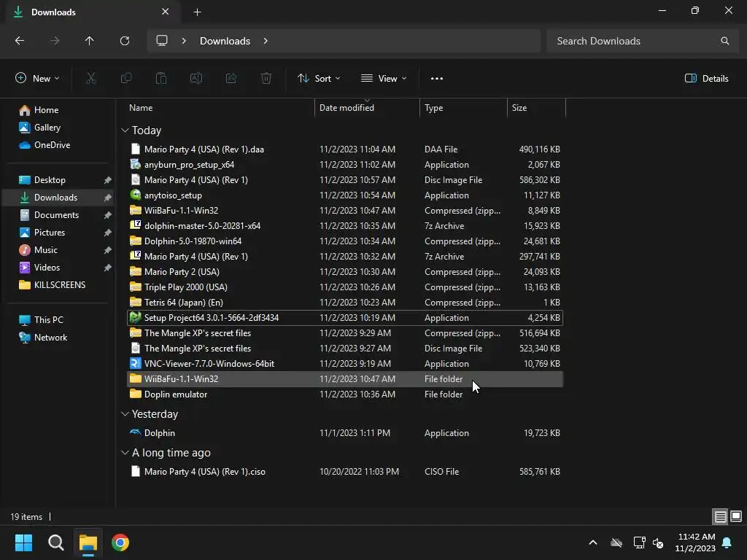Open the New dropdown menu
This screenshot has width=747, height=560.
point(37,79)
